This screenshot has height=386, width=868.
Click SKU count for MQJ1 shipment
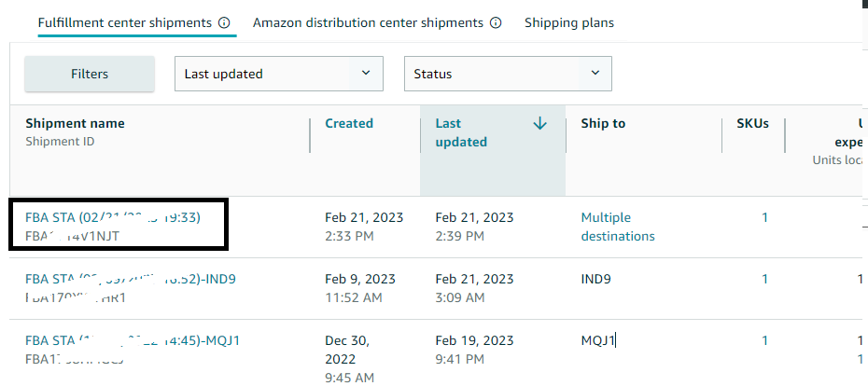pos(765,340)
